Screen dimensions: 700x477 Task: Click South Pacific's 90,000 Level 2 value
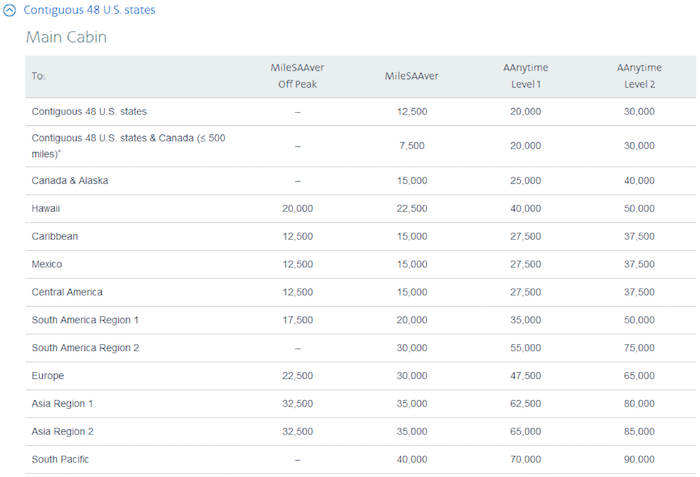coord(639,460)
